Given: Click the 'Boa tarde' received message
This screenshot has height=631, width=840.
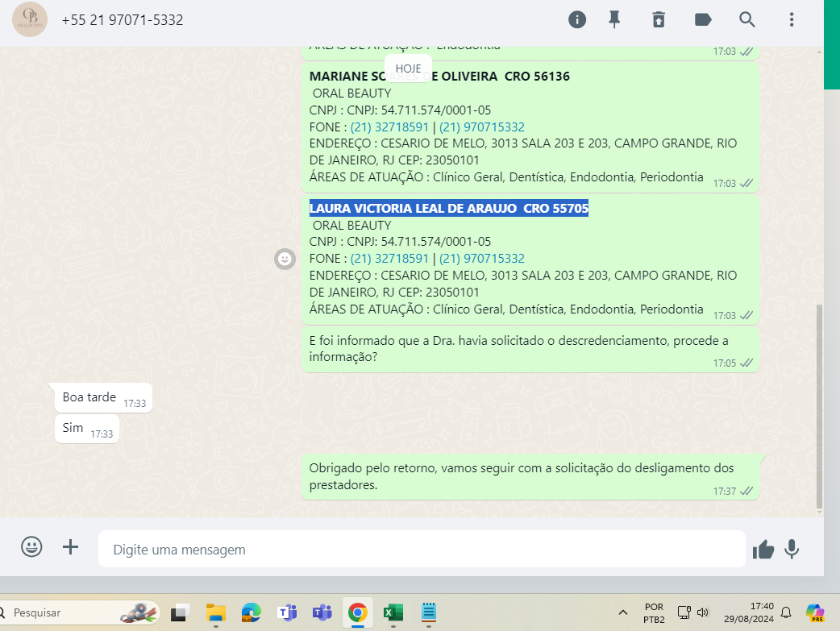Looking at the screenshot, I should pos(103,398).
